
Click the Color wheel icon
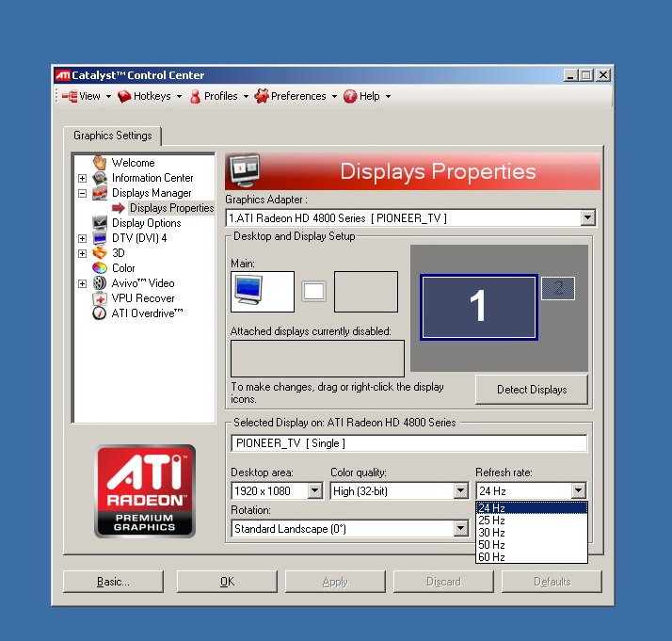coord(100,268)
